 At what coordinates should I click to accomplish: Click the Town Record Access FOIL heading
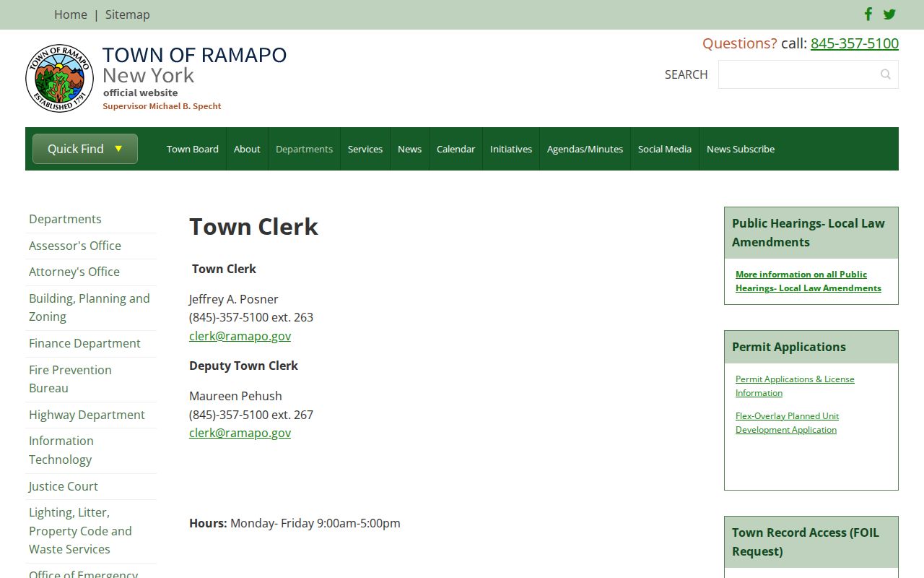tap(806, 542)
